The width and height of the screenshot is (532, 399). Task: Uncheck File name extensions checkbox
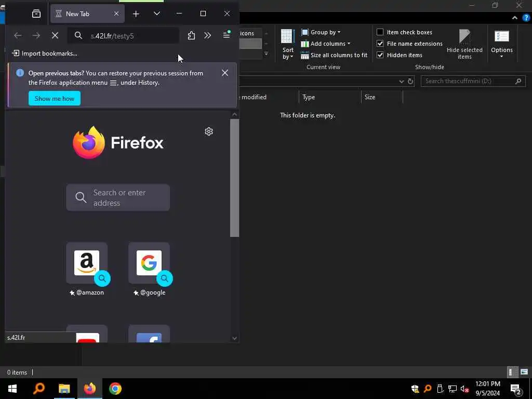[380, 44]
